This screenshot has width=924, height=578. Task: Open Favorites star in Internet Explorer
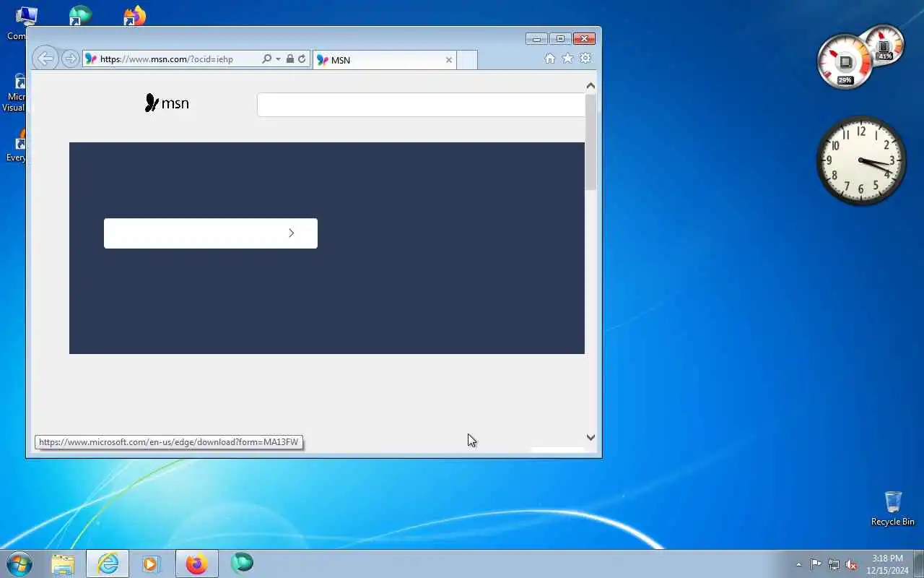point(567,59)
